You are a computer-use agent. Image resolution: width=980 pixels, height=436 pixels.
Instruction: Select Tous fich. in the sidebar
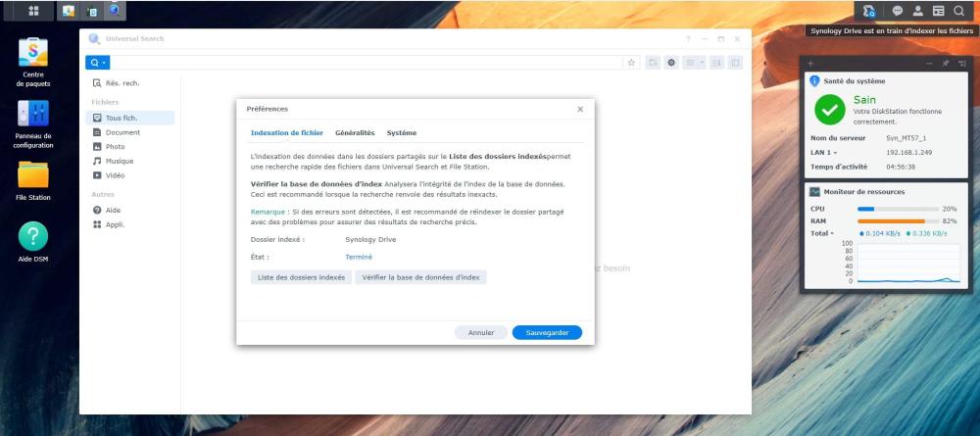(130, 118)
